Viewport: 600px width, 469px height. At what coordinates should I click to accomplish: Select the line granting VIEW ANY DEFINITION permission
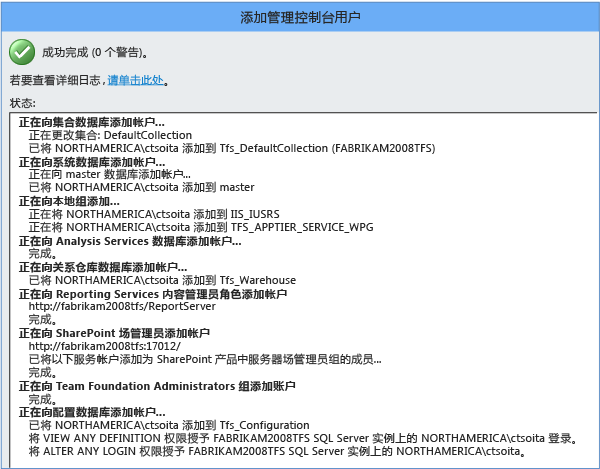pos(303,438)
